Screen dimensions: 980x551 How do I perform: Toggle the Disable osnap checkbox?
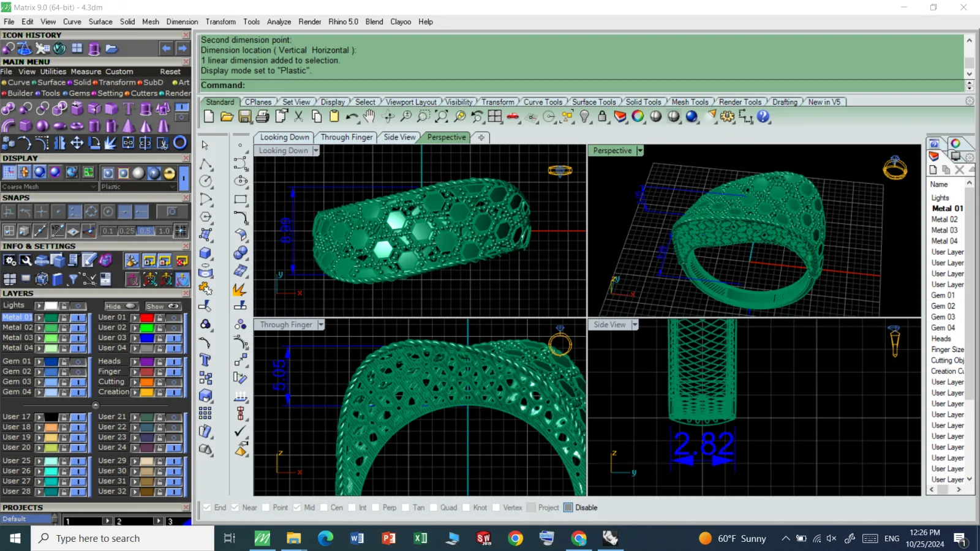(x=568, y=508)
